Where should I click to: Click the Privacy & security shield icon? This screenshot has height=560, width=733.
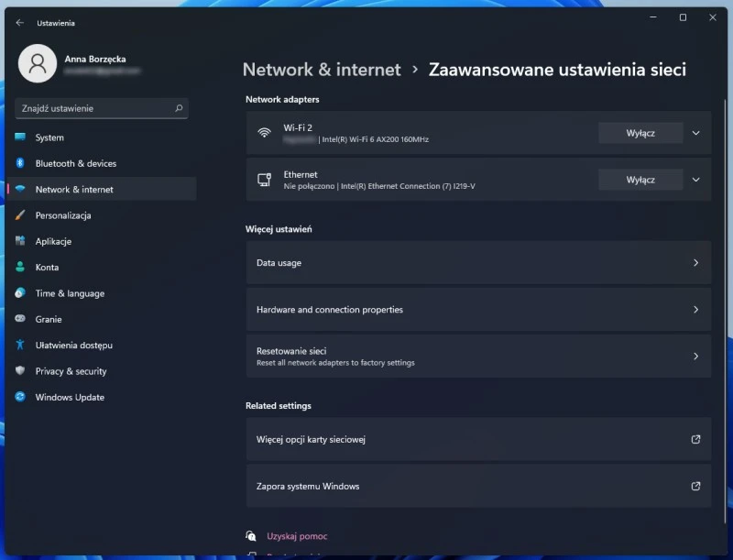pyautogui.click(x=20, y=371)
